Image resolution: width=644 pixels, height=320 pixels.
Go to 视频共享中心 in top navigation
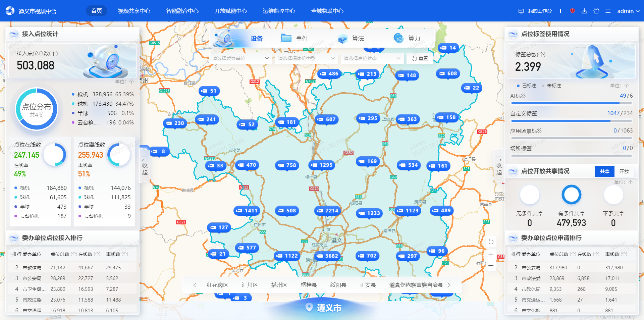(x=134, y=11)
